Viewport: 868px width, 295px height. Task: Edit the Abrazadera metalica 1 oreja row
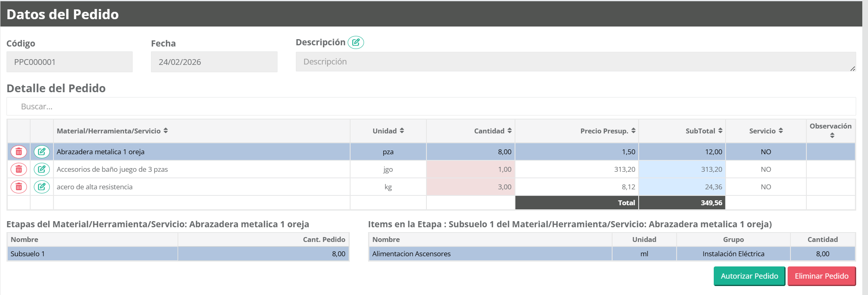(x=42, y=152)
